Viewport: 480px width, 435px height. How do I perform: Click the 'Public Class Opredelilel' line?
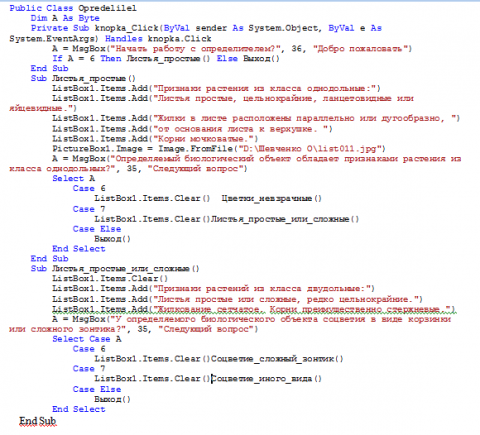(x=73, y=8)
